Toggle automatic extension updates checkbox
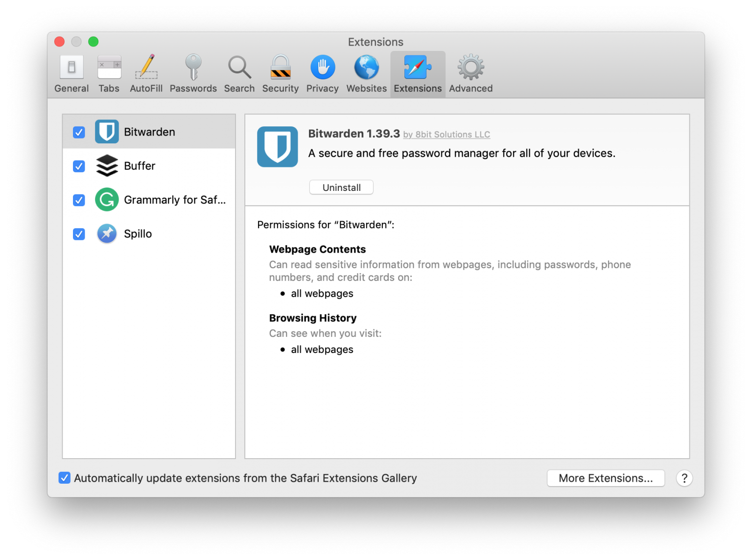The width and height of the screenshot is (752, 560). click(65, 478)
